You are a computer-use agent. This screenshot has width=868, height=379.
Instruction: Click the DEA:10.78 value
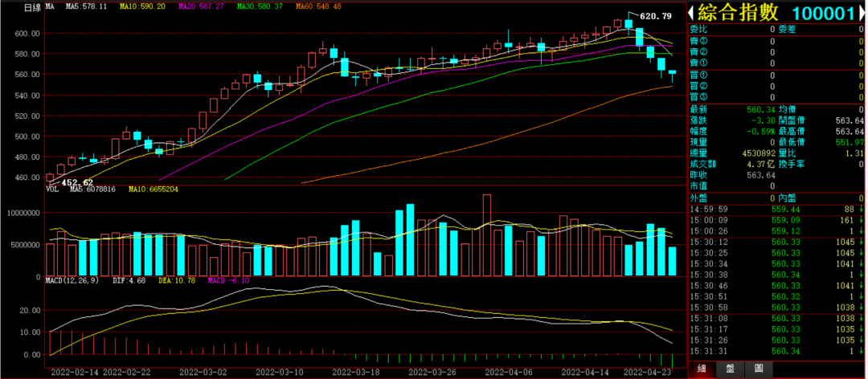click(177, 281)
